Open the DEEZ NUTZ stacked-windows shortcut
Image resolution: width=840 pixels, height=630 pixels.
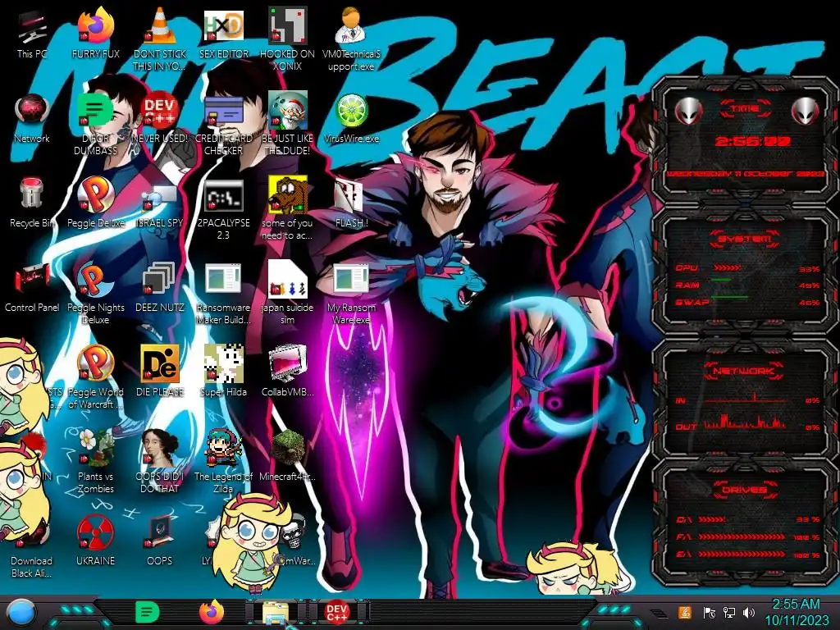pyautogui.click(x=160, y=280)
